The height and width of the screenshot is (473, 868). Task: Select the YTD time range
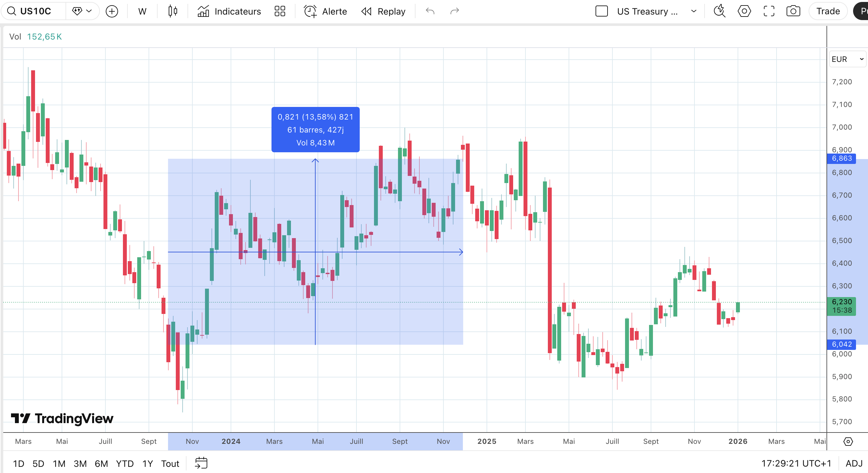click(125, 464)
